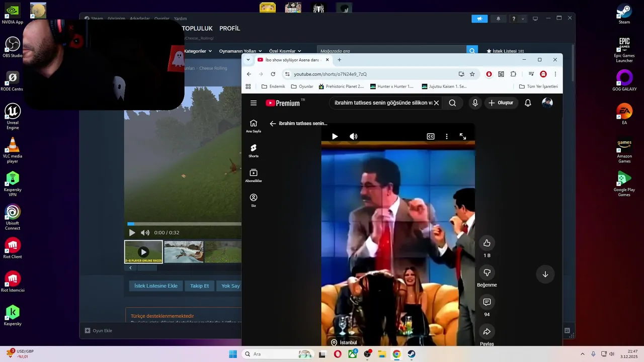
Task: Click İstek Listesine Ekle in Steam
Action: point(155,286)
